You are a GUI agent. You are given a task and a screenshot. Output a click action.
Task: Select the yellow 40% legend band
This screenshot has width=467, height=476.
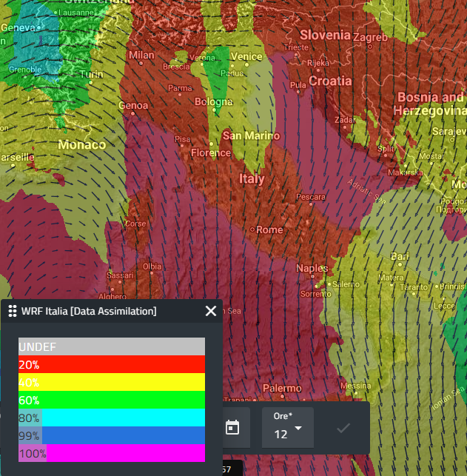(112, 382)
